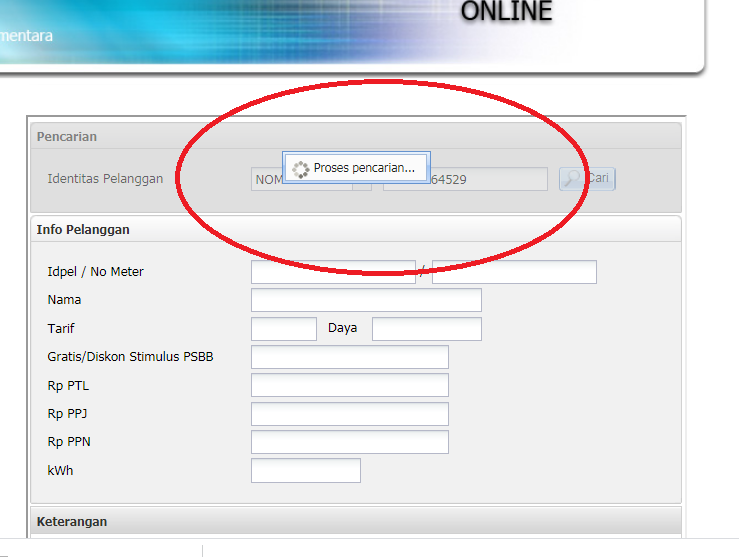Screen dimensions: 739x557
Task: Click the Rp PTL input field
Action: [350, 385]
